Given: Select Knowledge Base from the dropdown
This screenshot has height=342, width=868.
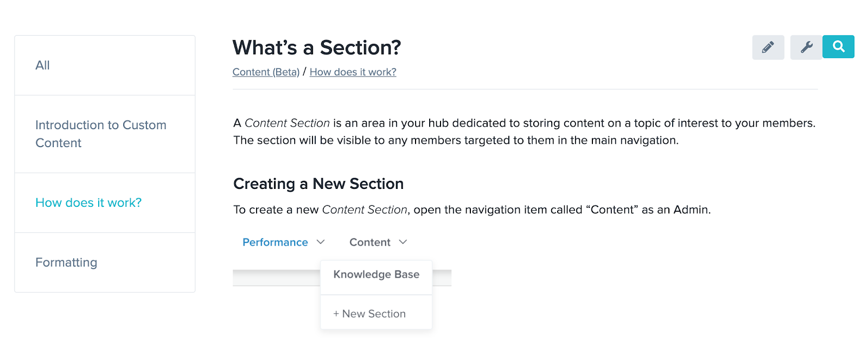Looking at the screenshot, I should click(376, 275).
